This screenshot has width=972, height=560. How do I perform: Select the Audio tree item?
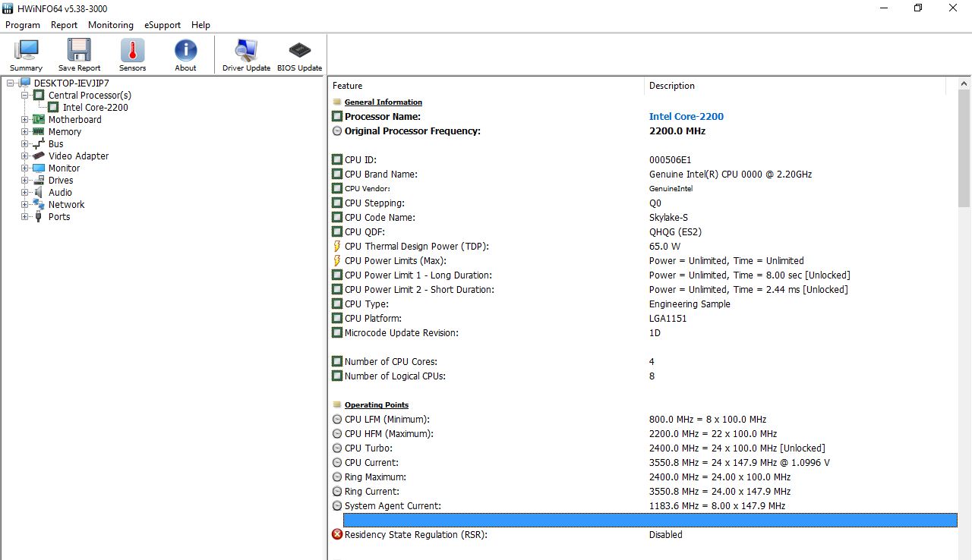tap(60, 192)
